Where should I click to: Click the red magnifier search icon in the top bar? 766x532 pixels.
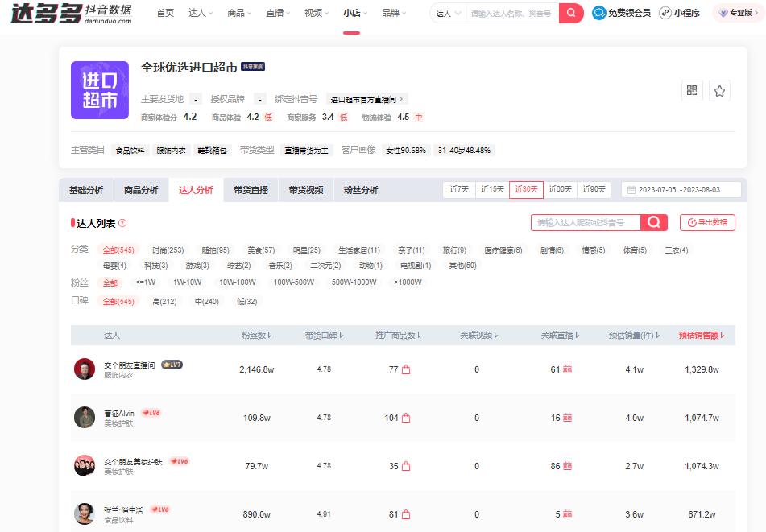point(569,14)
